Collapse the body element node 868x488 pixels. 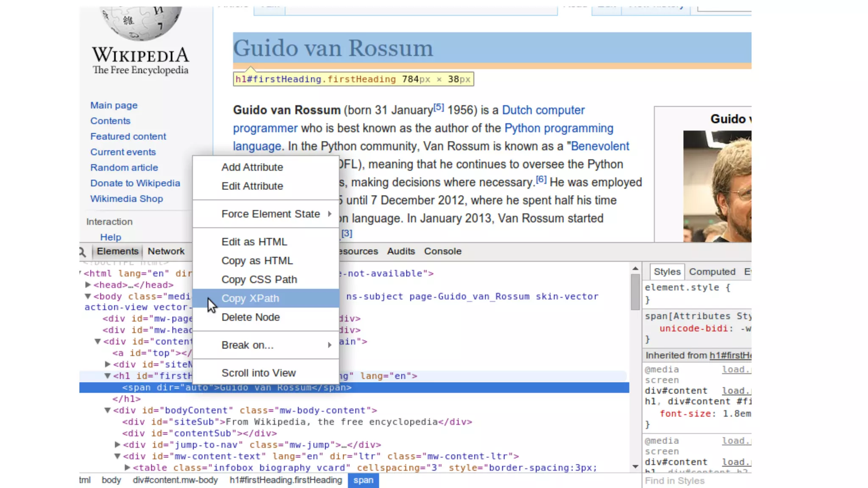coord(88,296)
